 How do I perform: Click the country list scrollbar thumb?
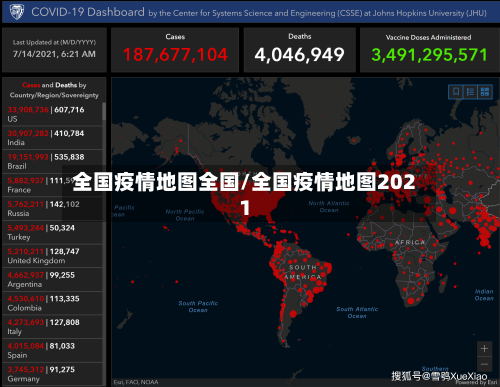click(104, 111)
